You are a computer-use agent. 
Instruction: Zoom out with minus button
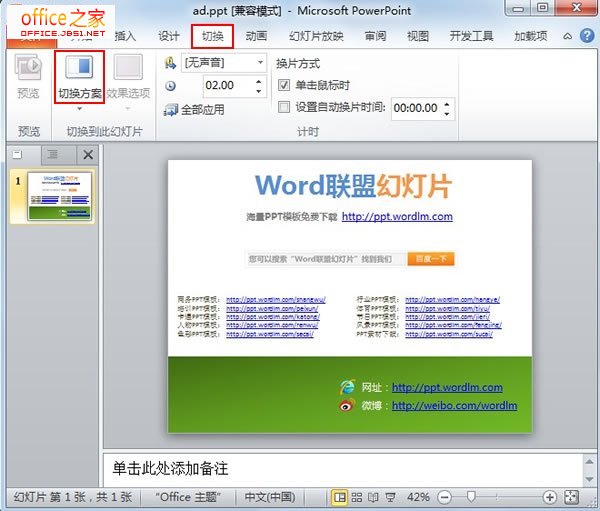click(x=444, y=497)
